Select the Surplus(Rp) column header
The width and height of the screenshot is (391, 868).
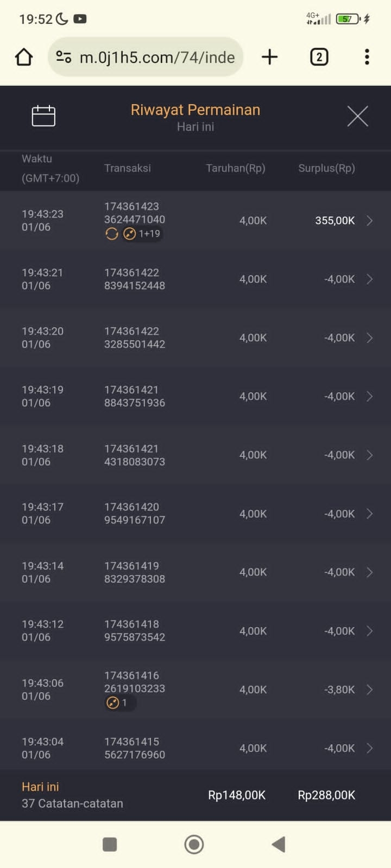coord(326,168)
